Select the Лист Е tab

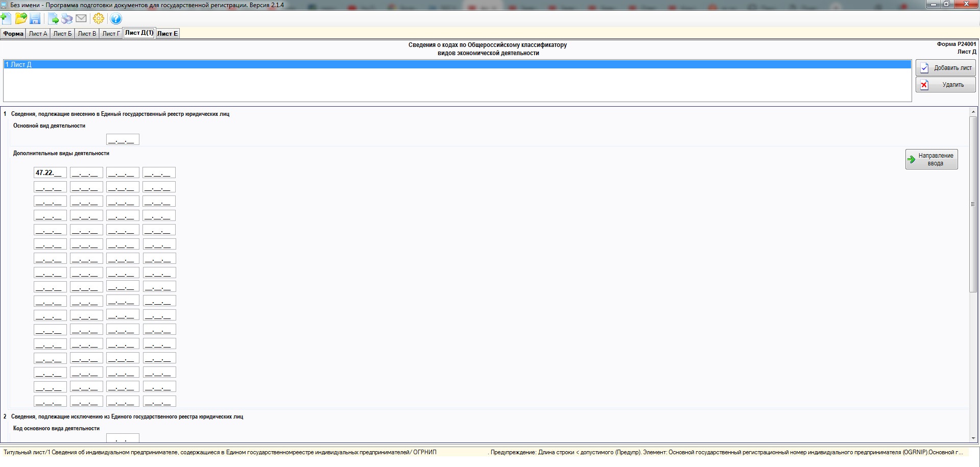tap(168, 34)
